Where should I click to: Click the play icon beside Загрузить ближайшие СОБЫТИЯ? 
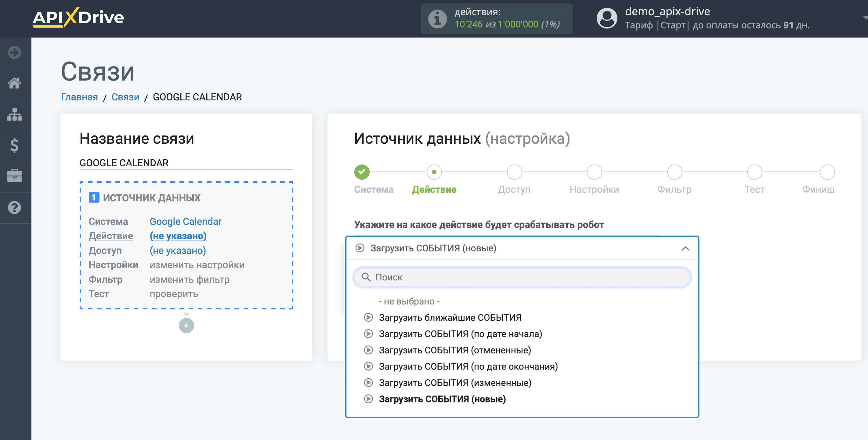click(368, 317)
